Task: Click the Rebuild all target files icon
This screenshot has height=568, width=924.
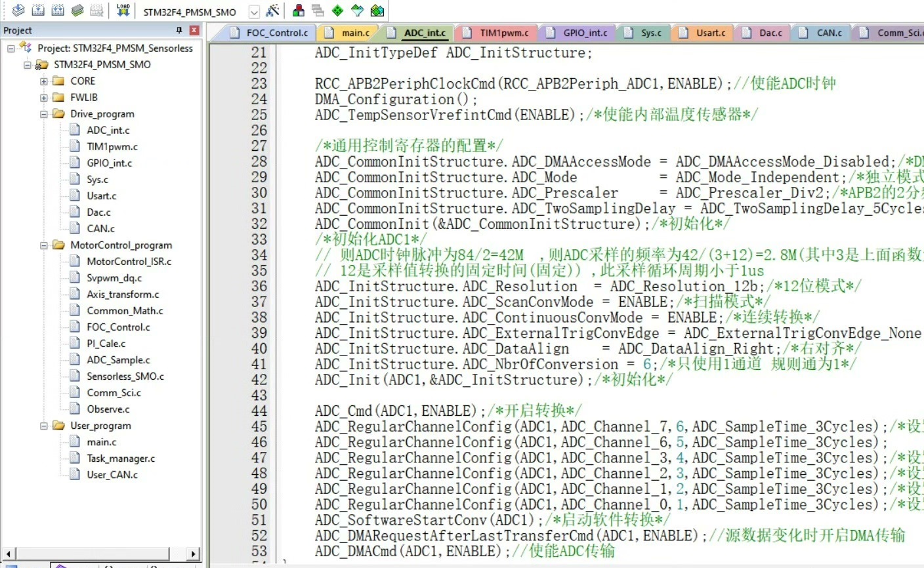Action: click(x=58, y=10)
